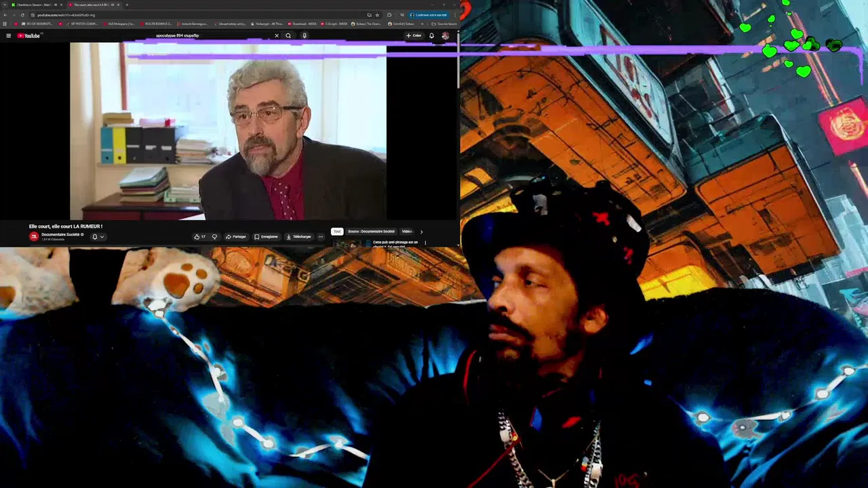Viewport: 868px width, 488px height.
Task: Run search with the magnifier icon
Action: [288, 36]
